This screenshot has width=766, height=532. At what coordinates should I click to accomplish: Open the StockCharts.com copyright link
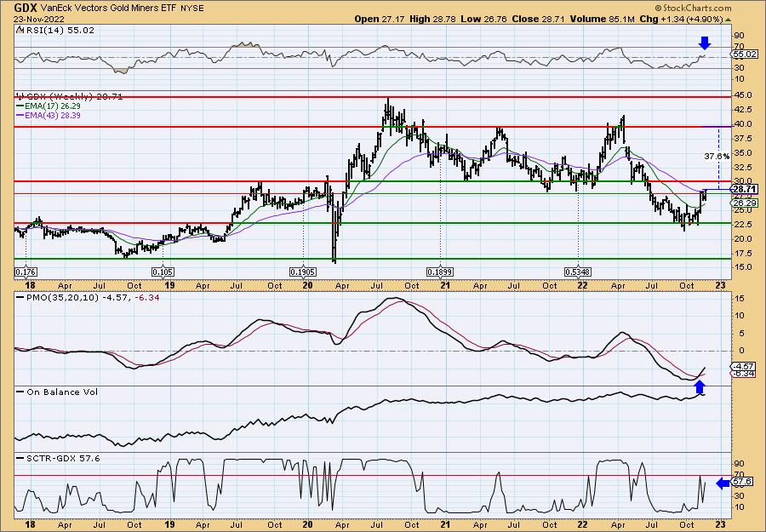pos(693,8)
